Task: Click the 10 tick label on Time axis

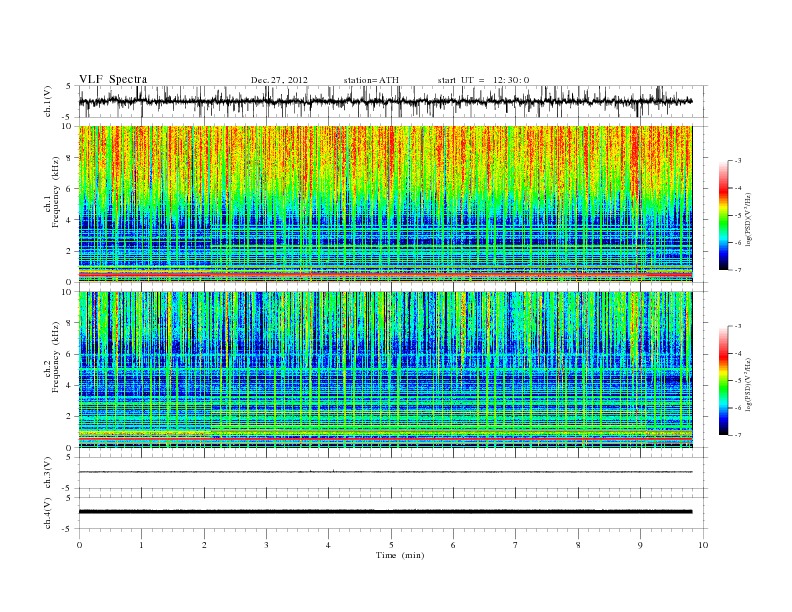Action: [x=703, y=545]
